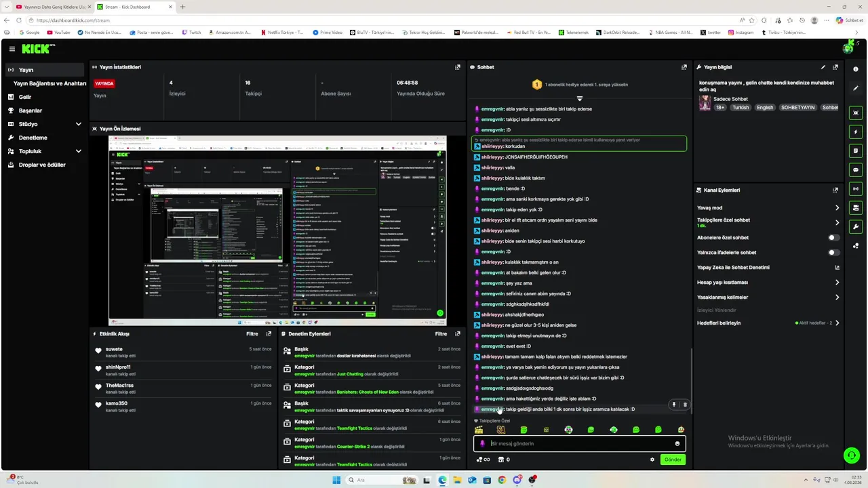
Task: Pop out the Yayın bilgisi panel
Action: point(835,67)
